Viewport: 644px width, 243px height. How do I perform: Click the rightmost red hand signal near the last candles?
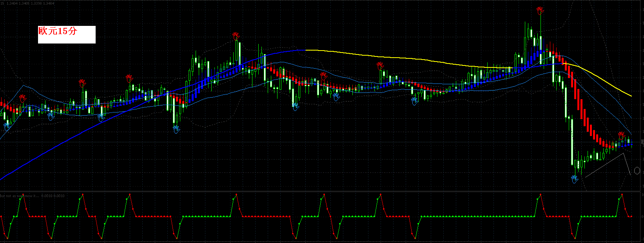click(x=622, y=136)
